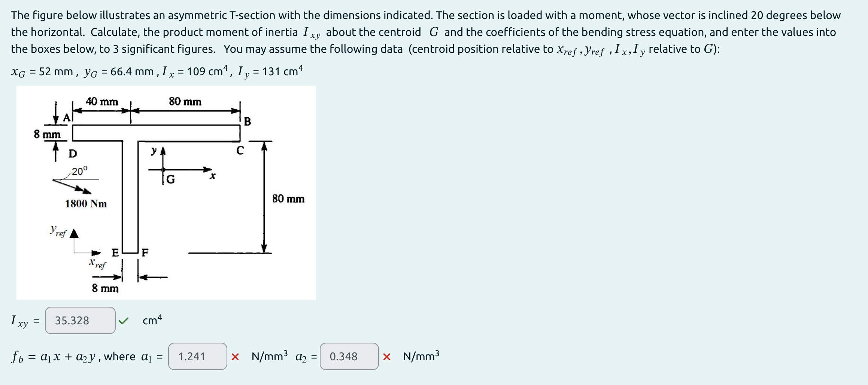Select the Ixy answer field showing 35.328
868x385 pixels.
80,320
